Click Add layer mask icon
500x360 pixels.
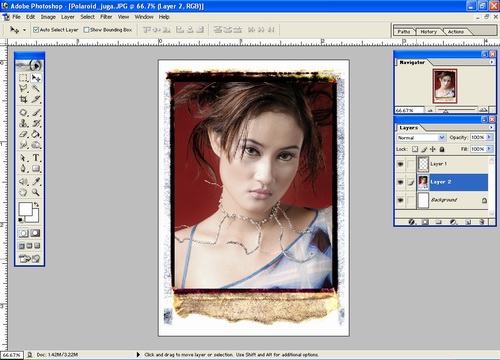pos(425,222)
